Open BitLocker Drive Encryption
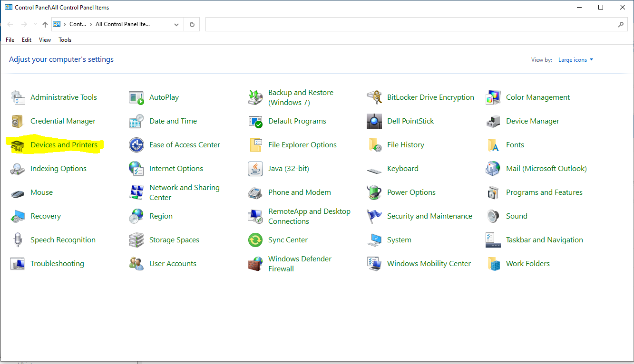This screenshot has width=634, height=364. (x=430, y=97)
